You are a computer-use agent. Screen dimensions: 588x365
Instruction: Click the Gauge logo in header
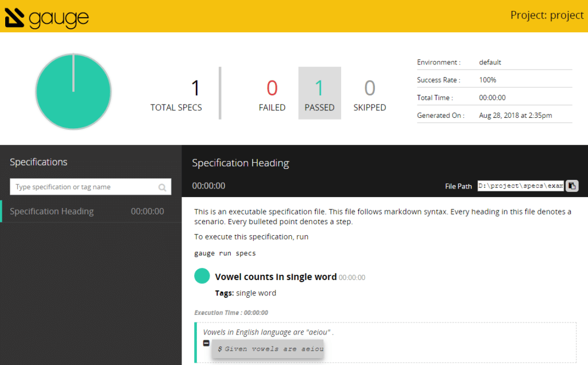coord(47,17)
